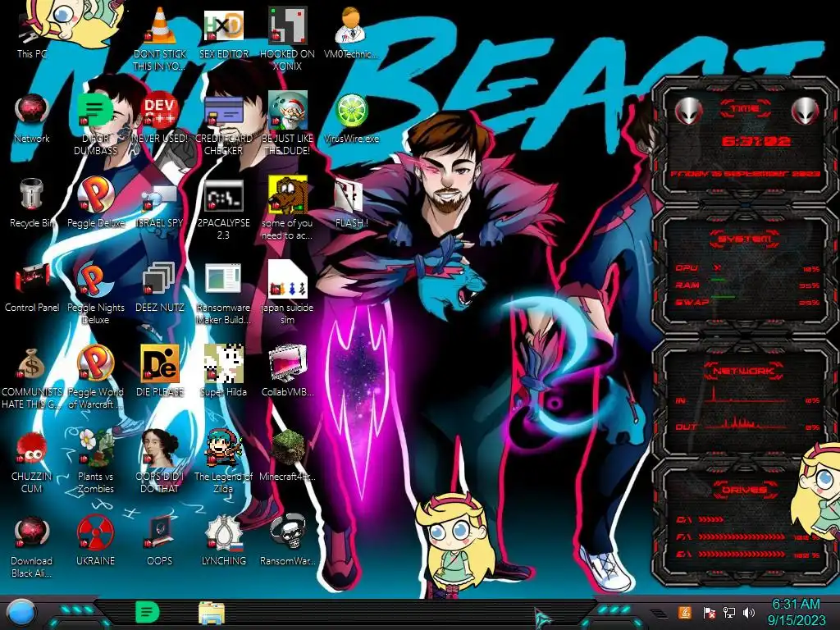The width and height of the screenshot is (840, 630).
Task: Click the orange Java tray icon
Action: tap(685, 612)
